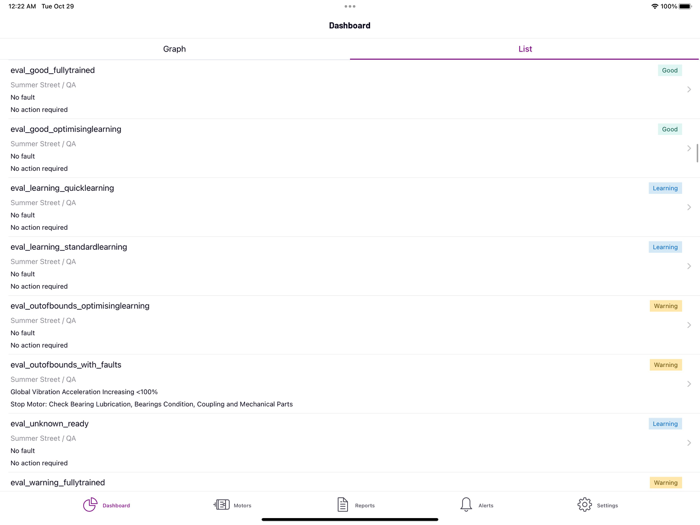
Task: Open details chevron for eval_good_fullytrained
Action: (x=689, y=89)
